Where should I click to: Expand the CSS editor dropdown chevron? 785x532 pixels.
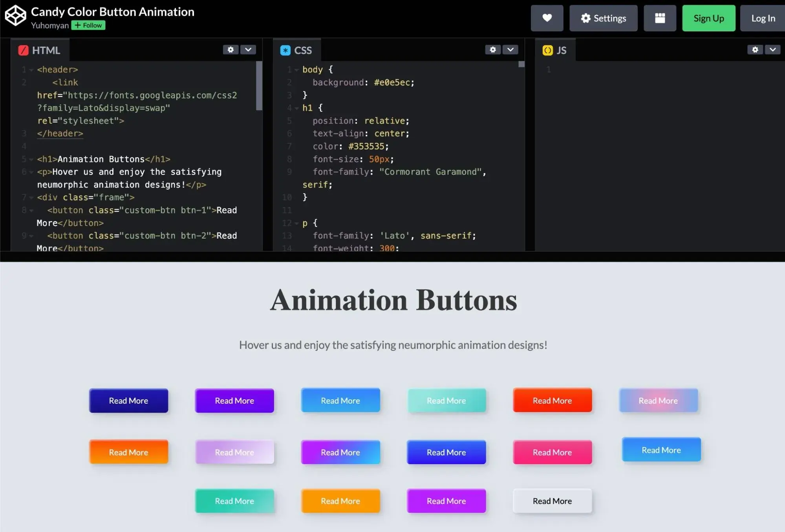pyautogui.click(x=510, y=49)
